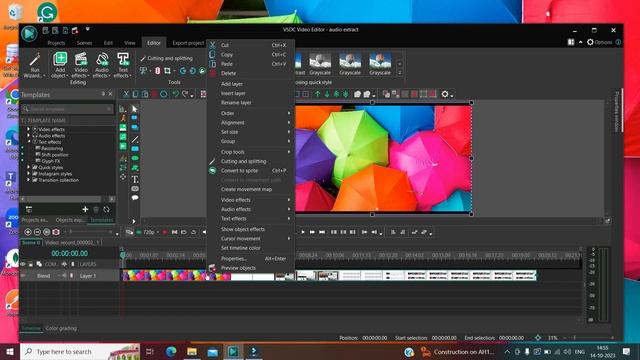
Task: Select the ellipse shape tool
Action: coord(135,158)
